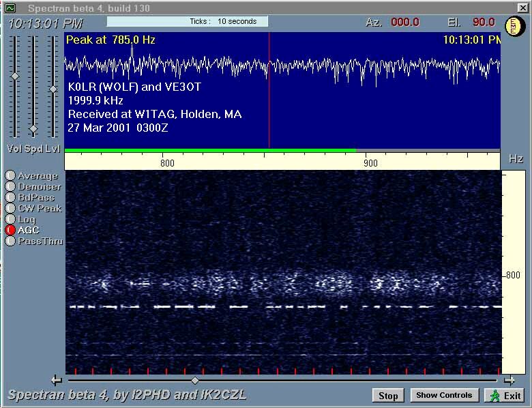Enable CW Peak mode
The image size is (532, 408).
pos(10,209)
